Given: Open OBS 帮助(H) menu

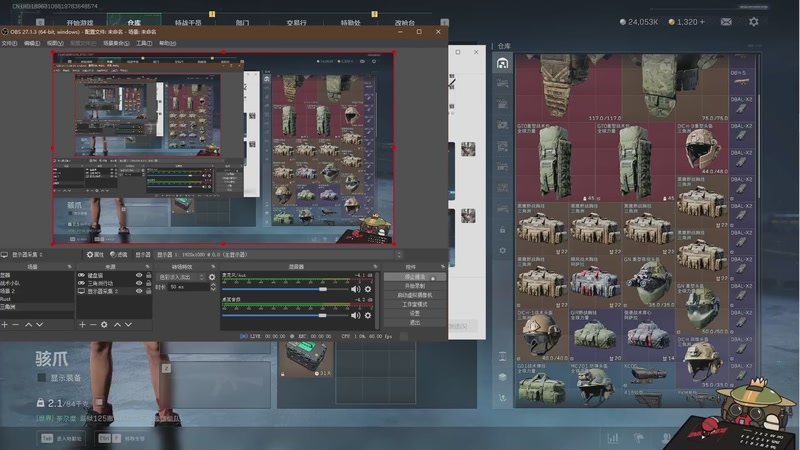Looking at the screenshot, I should click(x=167, y=43).
